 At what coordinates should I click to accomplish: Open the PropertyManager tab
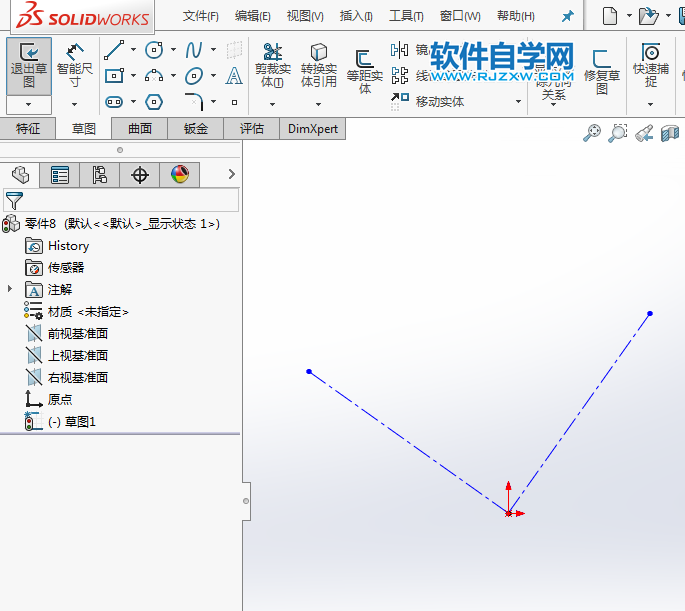[59, 175]
